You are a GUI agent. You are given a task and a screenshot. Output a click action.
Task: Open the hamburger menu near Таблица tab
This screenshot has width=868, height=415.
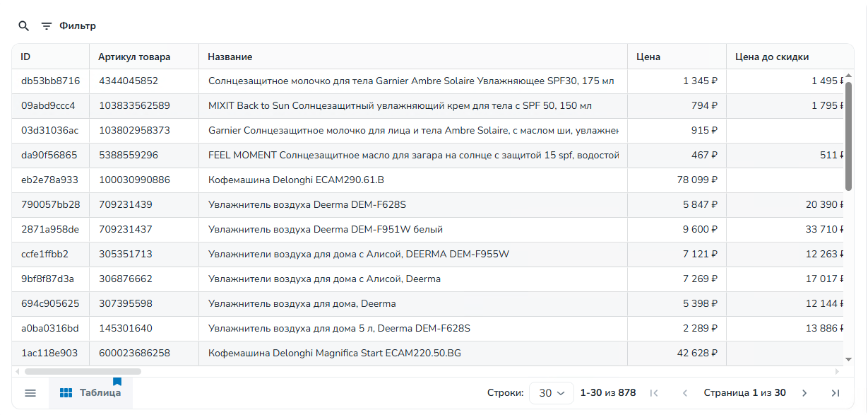pyautogui.click(x=30, y=393)
